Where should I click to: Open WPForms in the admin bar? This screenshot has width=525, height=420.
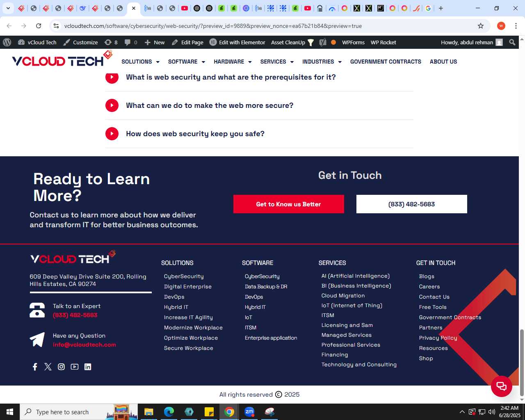click(353, 42)
